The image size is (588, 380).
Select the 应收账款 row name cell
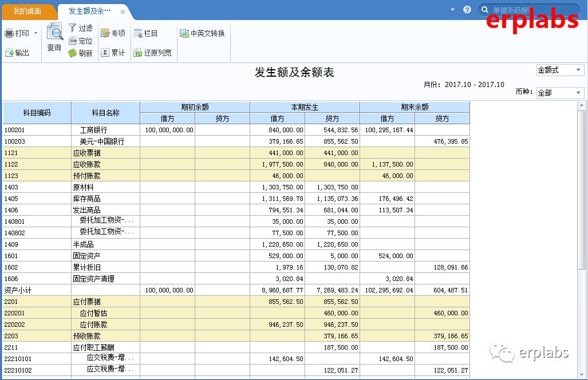tap(106, 164)
